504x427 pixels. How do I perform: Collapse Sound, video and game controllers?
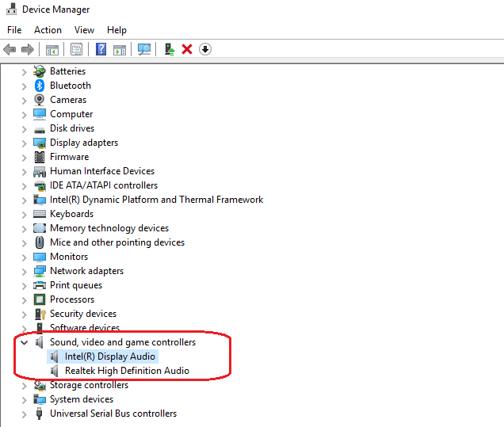(x=24, y=342)
